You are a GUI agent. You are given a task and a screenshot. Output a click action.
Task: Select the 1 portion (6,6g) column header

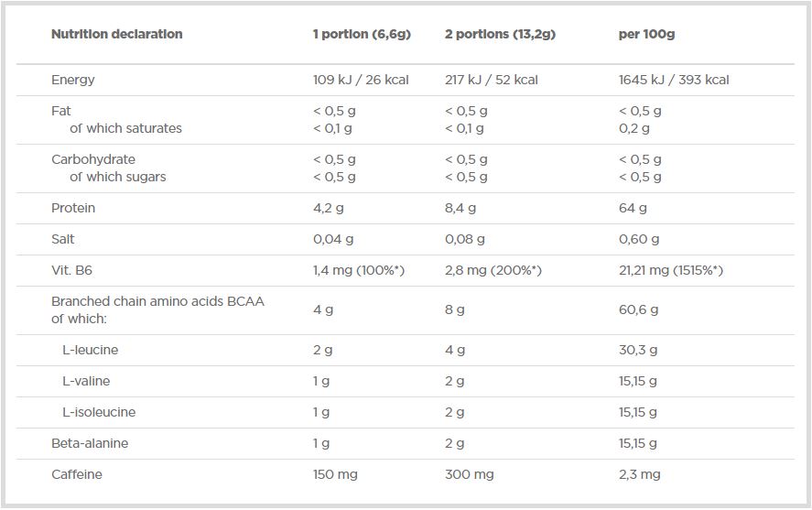click(x=362, y=34)
